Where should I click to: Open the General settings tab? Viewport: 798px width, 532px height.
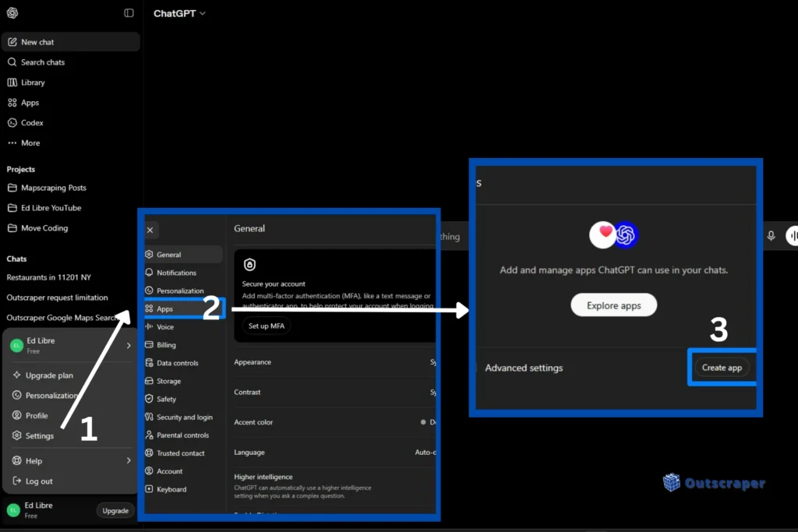point(183,254)
